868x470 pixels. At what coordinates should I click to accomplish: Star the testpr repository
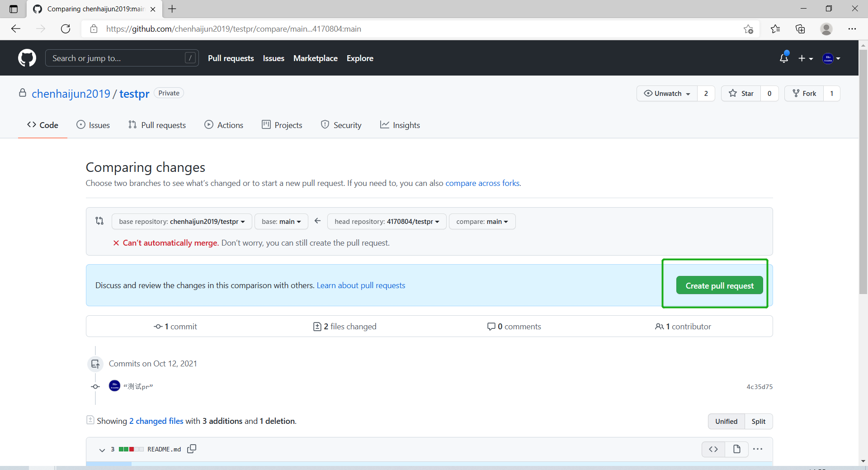(x=741, y=94)
